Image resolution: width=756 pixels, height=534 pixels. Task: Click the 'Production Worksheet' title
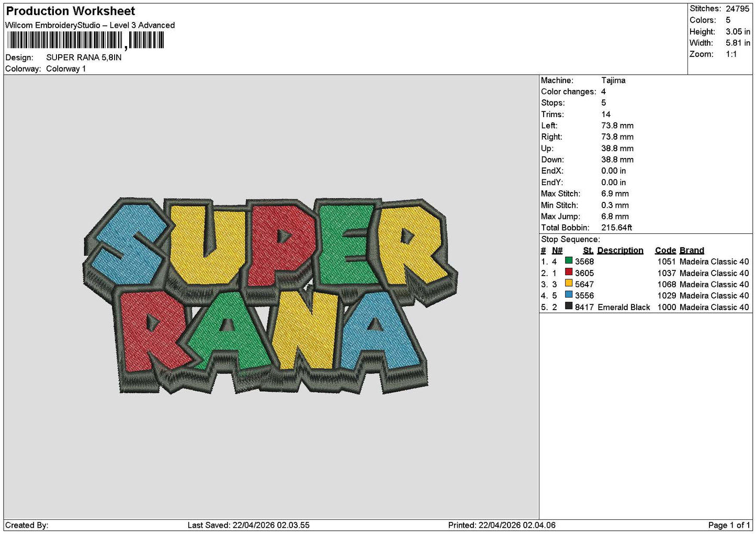click(x=71, y=11)
